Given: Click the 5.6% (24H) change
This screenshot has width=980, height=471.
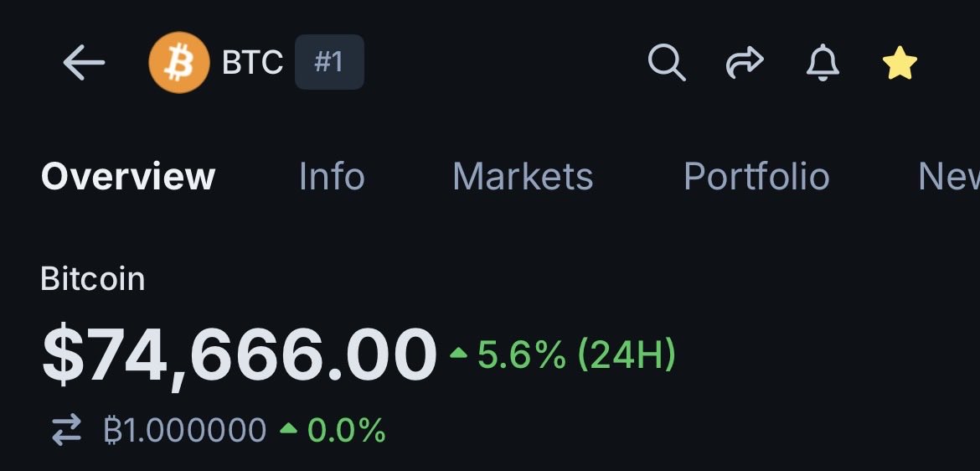Looking at the screenshot, I should (x=576, y=355).
